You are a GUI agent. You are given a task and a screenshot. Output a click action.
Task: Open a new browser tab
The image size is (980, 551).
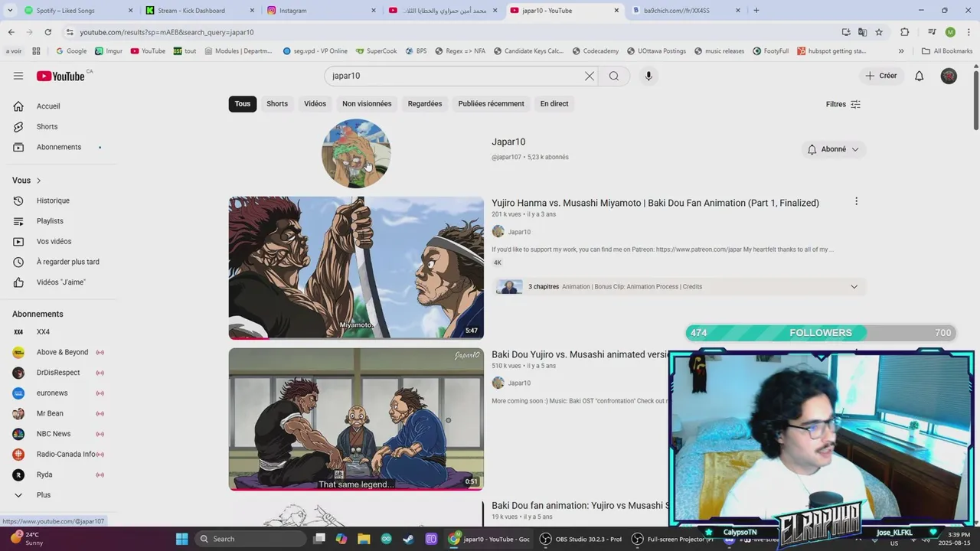coord(756,11)
